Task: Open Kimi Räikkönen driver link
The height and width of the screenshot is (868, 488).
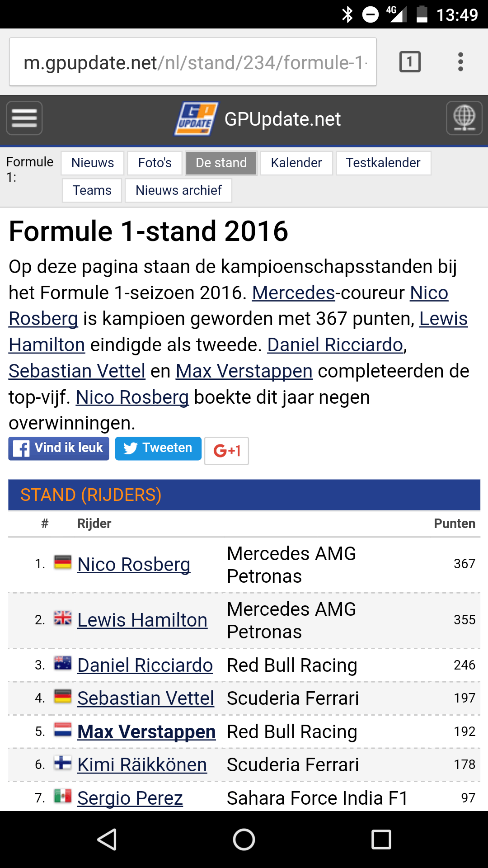Action: 142,765
